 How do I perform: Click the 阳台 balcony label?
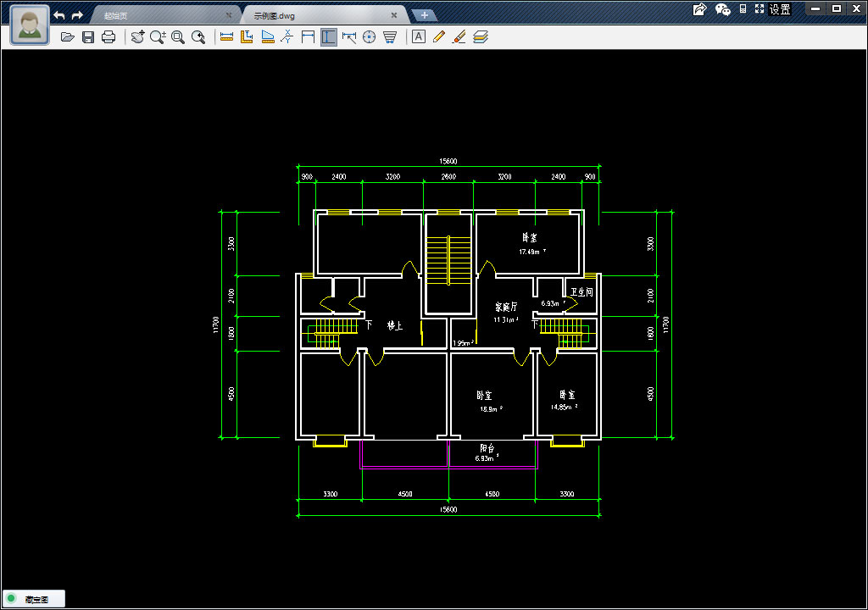[x=487, y=448]
